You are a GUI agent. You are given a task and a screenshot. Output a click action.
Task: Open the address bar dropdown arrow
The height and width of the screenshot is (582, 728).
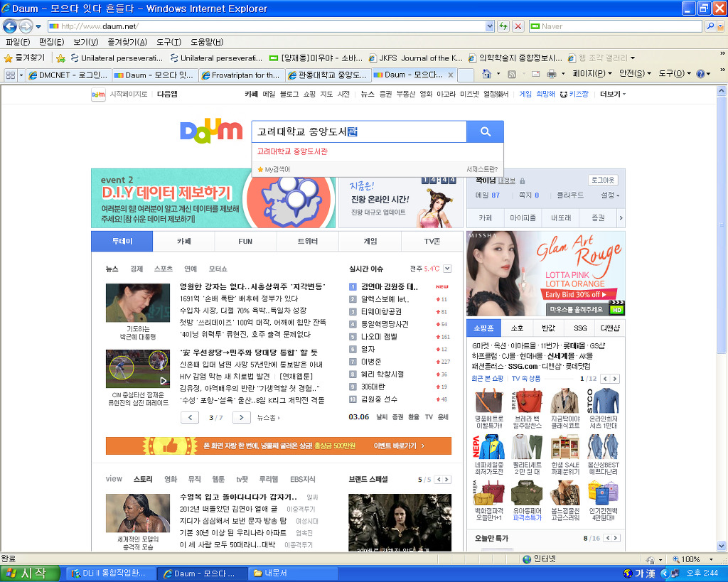489,26
